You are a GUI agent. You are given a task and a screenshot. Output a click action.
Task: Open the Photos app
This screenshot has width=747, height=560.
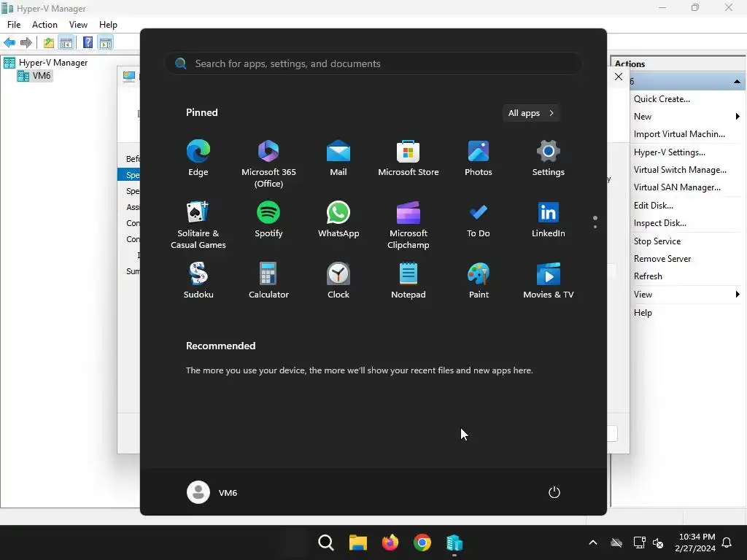point(479,158)
